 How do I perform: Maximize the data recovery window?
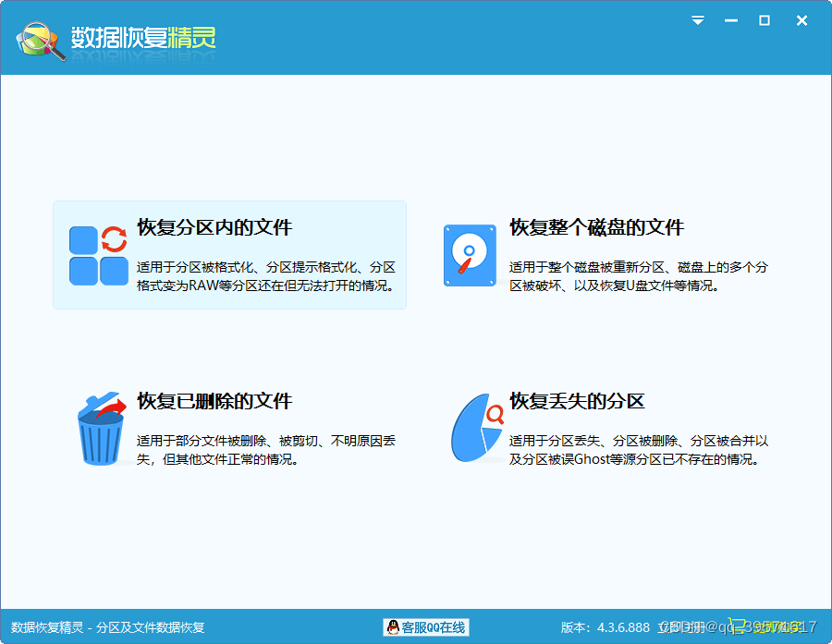(x=765, y=20)
